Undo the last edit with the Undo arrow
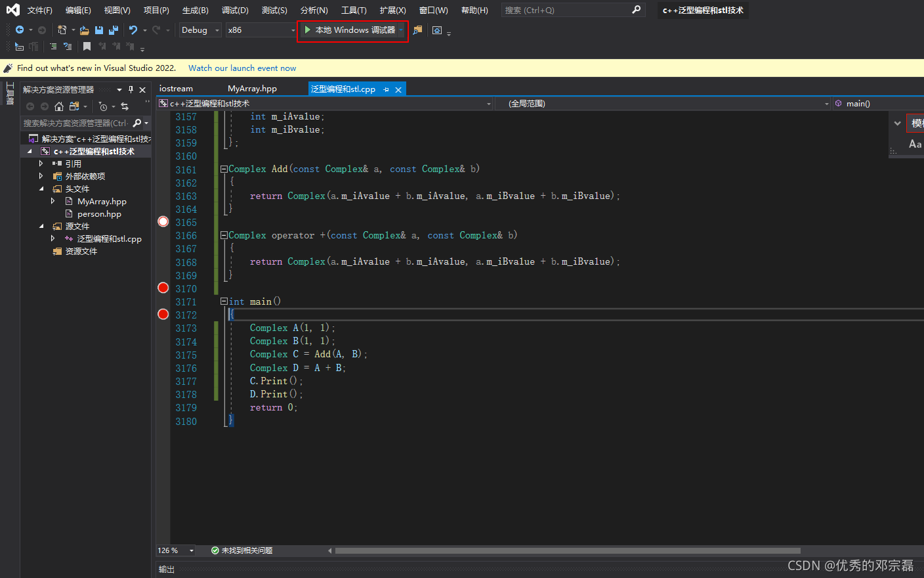924x578 pixels. pos(133,30)
